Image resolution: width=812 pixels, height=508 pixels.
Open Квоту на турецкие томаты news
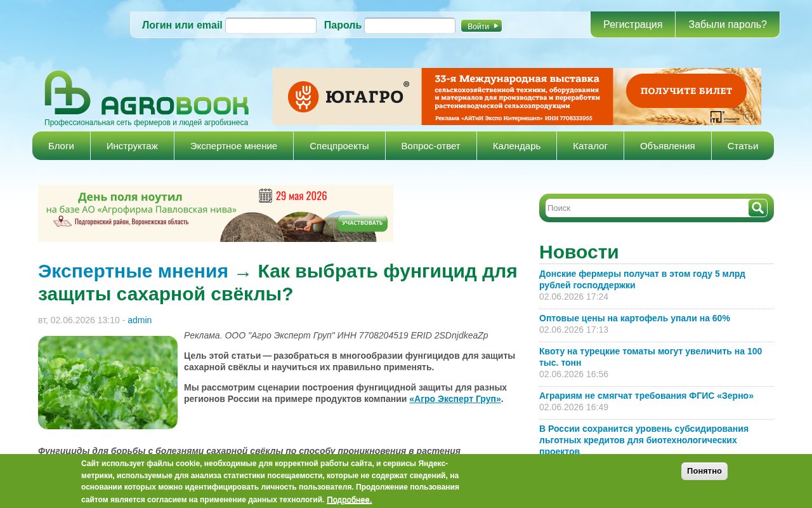click(x=650, y=357)
